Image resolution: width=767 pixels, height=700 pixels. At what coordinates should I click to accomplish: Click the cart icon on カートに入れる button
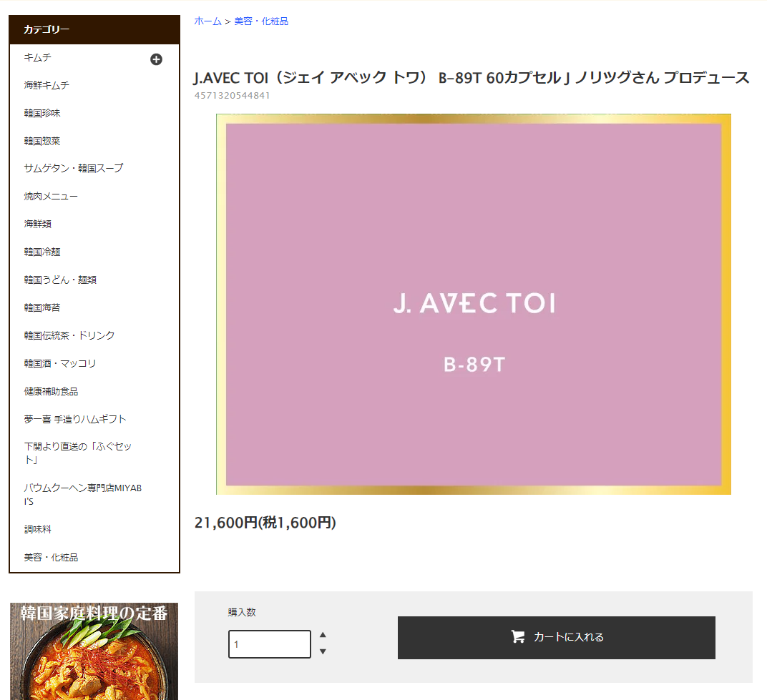[x=518, y=638]
